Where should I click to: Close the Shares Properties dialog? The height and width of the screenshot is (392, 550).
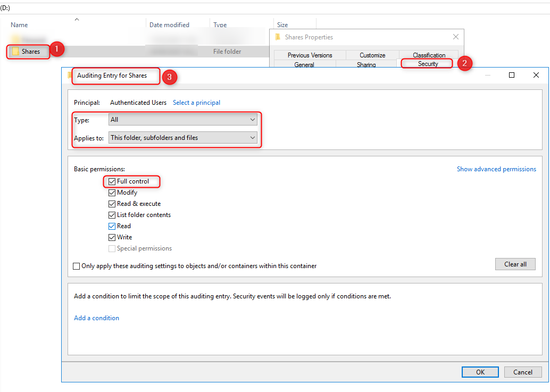tap(456, 37)
